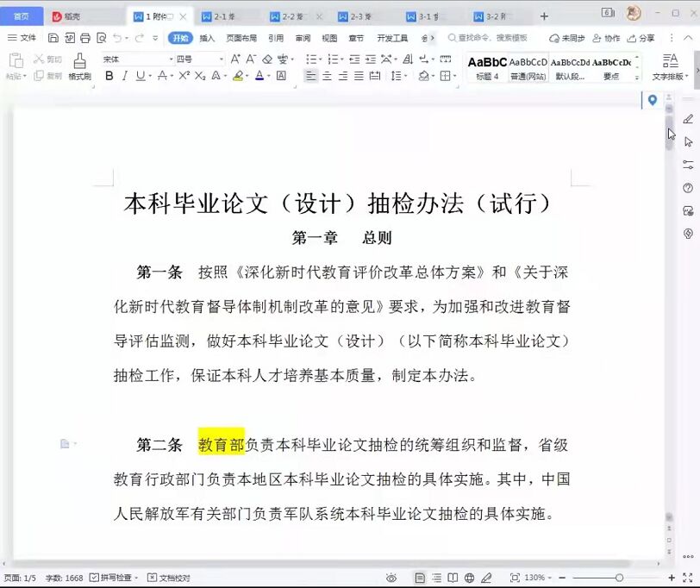700x588 pixels.
Task: Open the Insert (插入) ribbon tab
Action: (207, 38)
